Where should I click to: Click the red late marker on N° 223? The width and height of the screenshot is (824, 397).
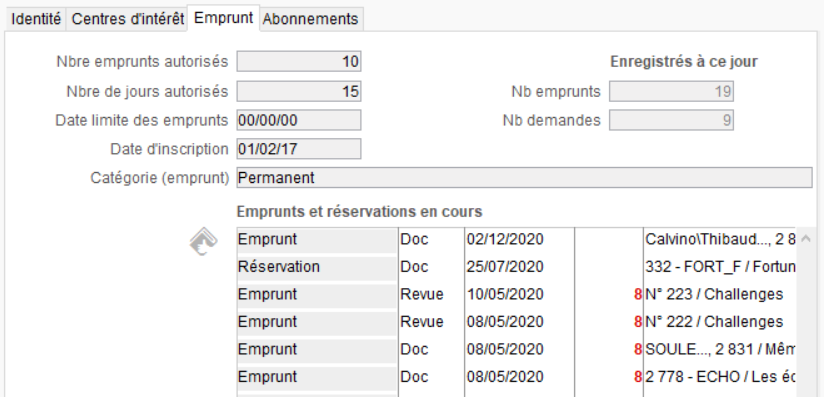pos(638,294)
